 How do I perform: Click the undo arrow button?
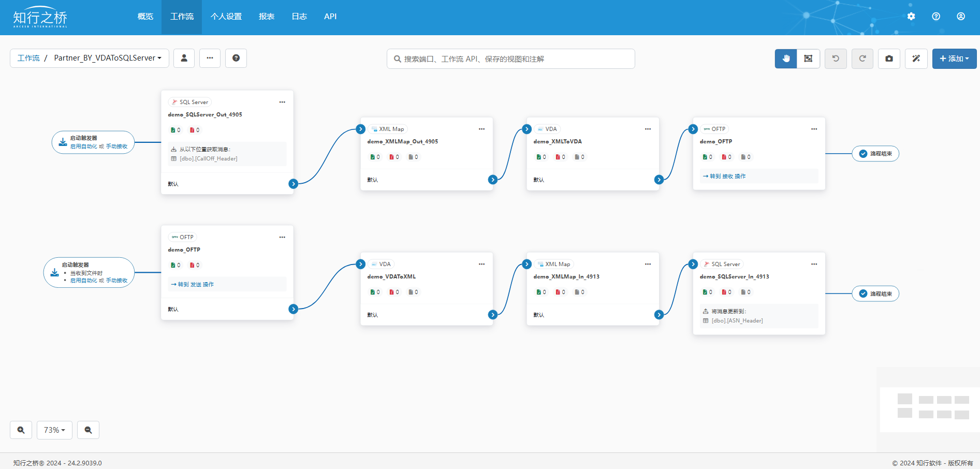pos(836,58)
